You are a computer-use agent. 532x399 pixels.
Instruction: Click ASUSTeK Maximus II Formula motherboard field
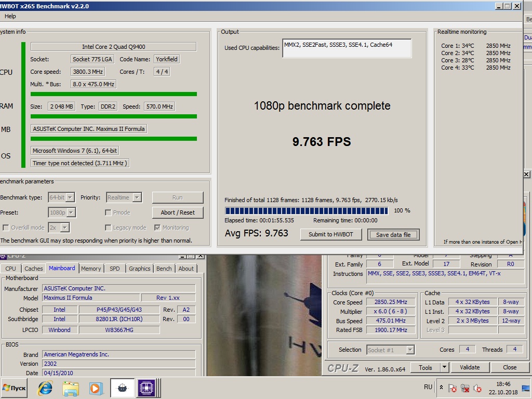tap(89, 129)
